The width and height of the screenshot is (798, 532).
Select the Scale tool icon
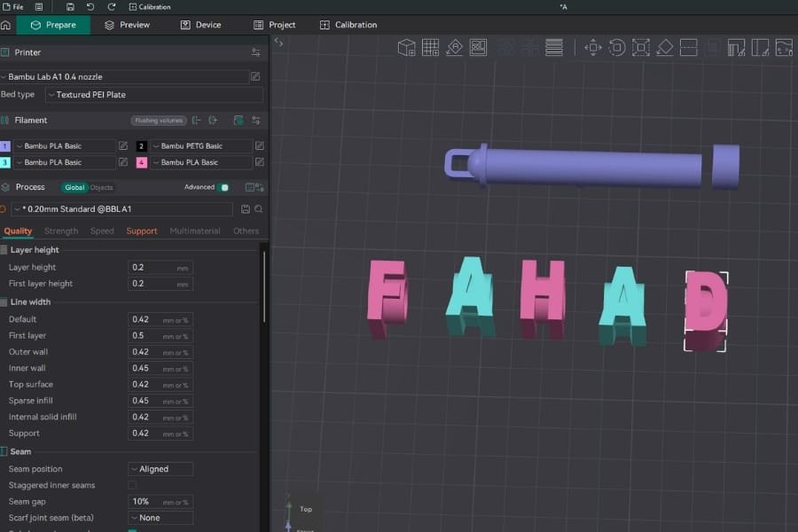click(x=641, y=48)
